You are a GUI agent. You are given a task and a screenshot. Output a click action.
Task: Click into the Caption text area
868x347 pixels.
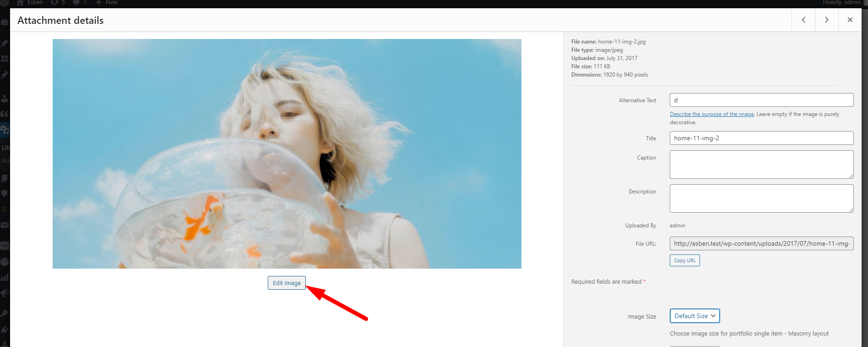[762, 165]
